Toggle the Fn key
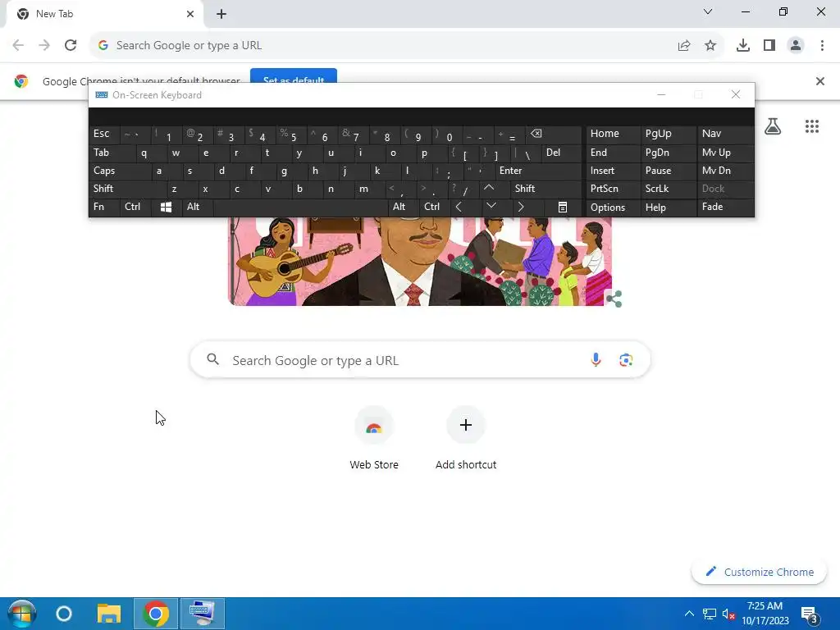 click(104, 207)
